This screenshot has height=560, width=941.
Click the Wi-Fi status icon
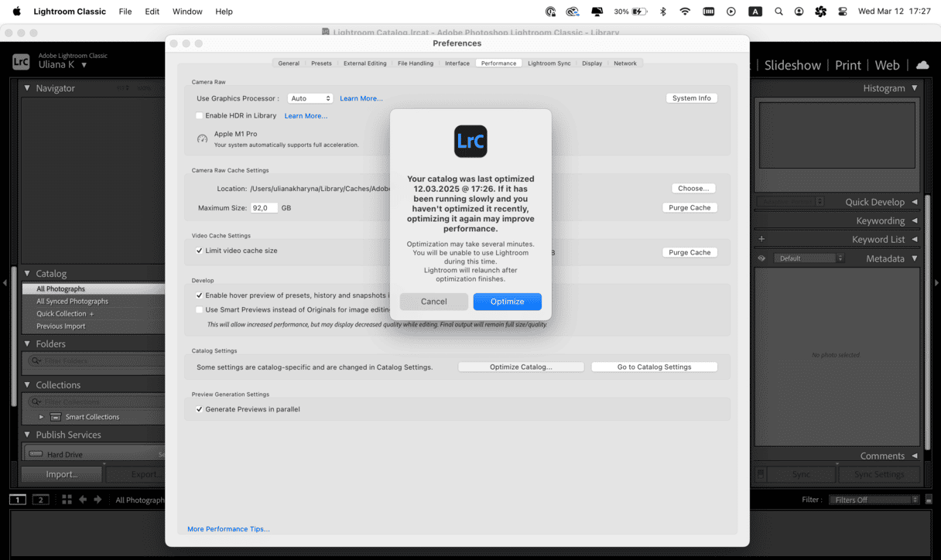[685, 12]
